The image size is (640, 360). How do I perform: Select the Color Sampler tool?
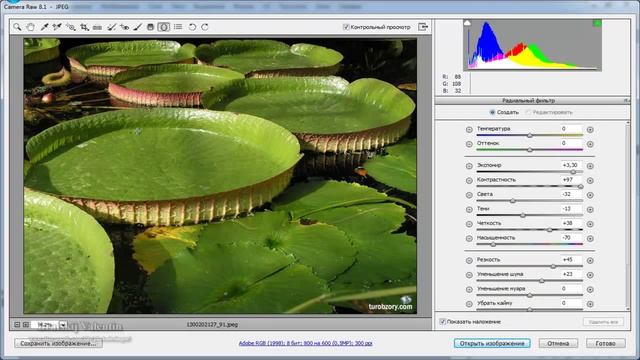tap(57, 27)
